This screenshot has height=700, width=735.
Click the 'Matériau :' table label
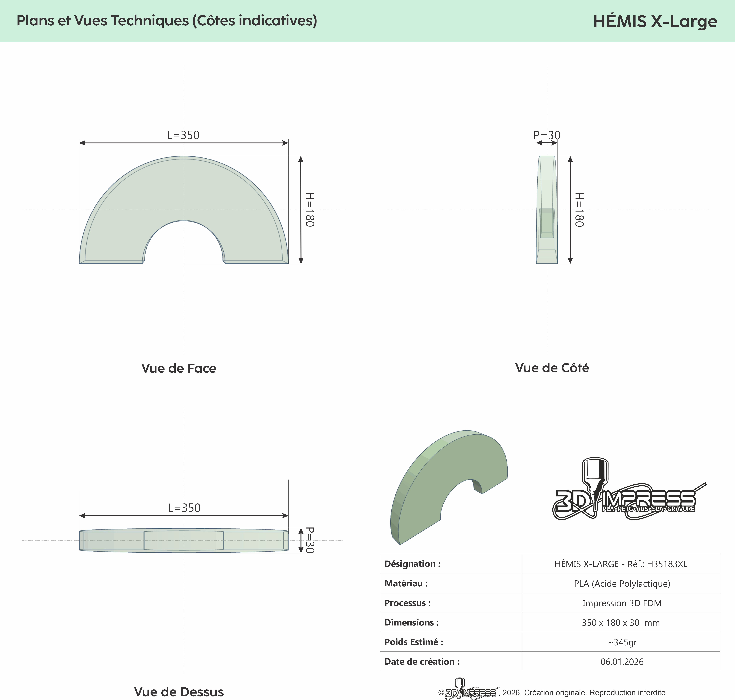[406, 583]
